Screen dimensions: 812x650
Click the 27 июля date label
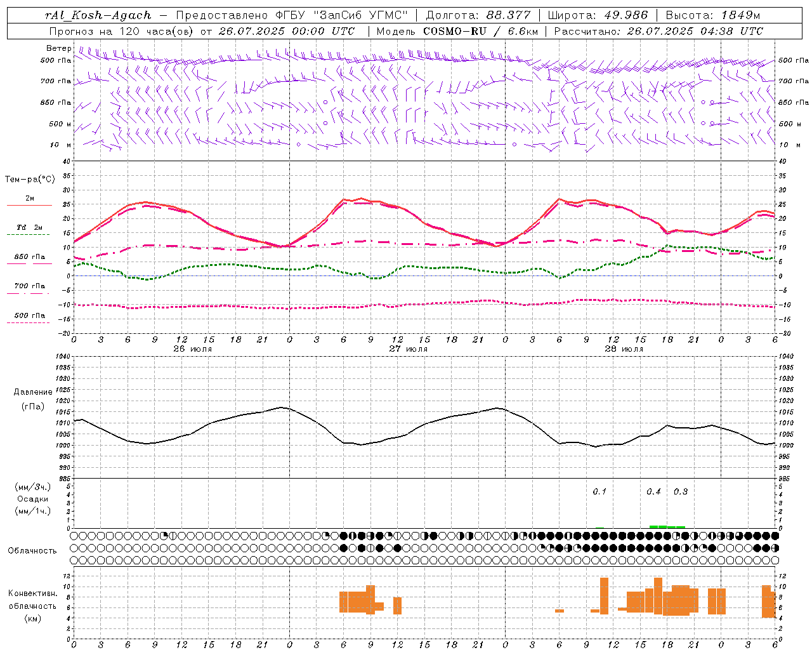(x=409, y=349)
